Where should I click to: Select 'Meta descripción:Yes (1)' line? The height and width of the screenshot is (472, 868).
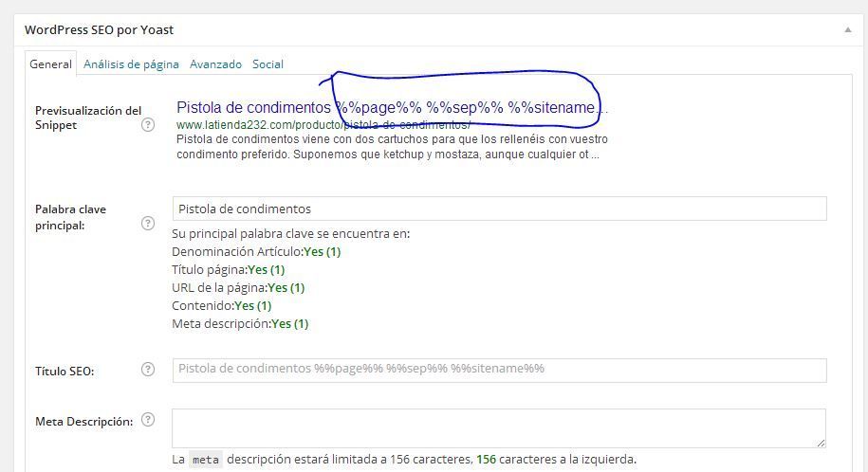pos(240,324)
